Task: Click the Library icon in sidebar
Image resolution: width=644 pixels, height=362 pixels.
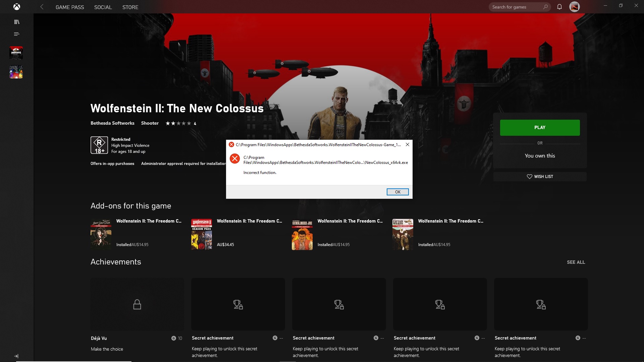Action: [x=16, y=22]
